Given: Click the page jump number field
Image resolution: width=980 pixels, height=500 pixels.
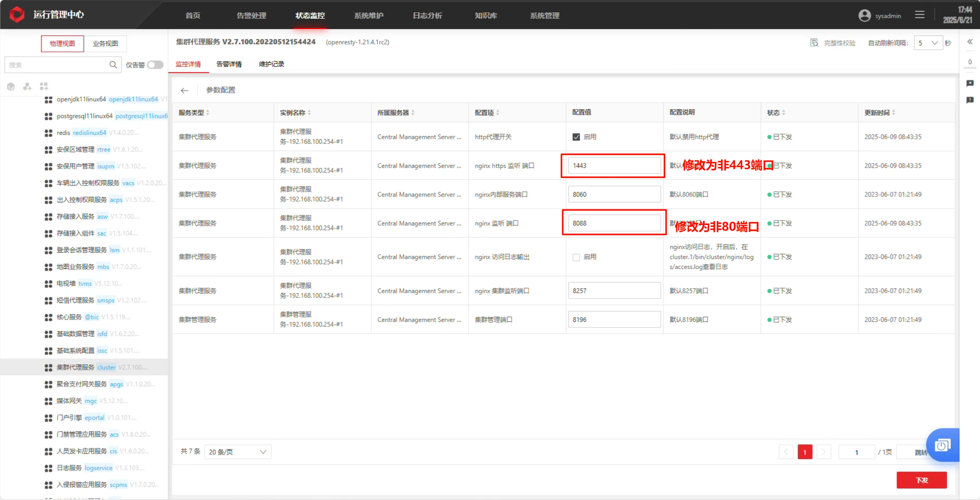Looking at the screenshot, I should 856,452.
